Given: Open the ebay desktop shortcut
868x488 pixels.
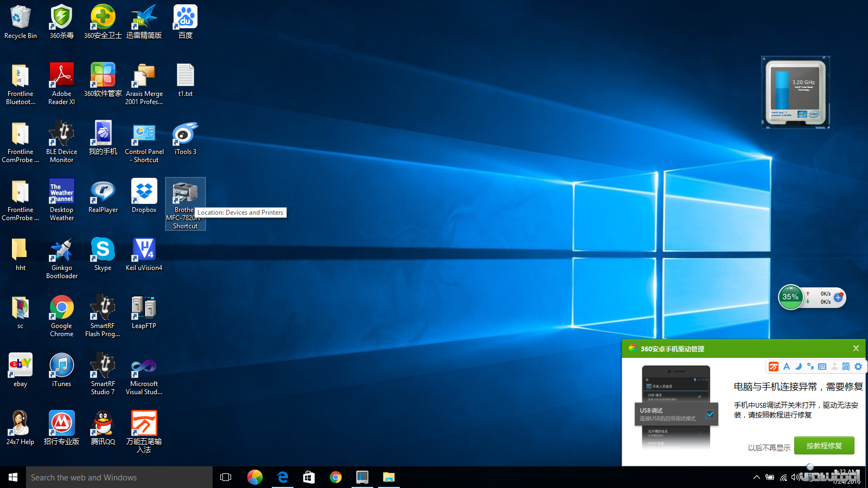Looking at the screenshot, I should (21, 370).
